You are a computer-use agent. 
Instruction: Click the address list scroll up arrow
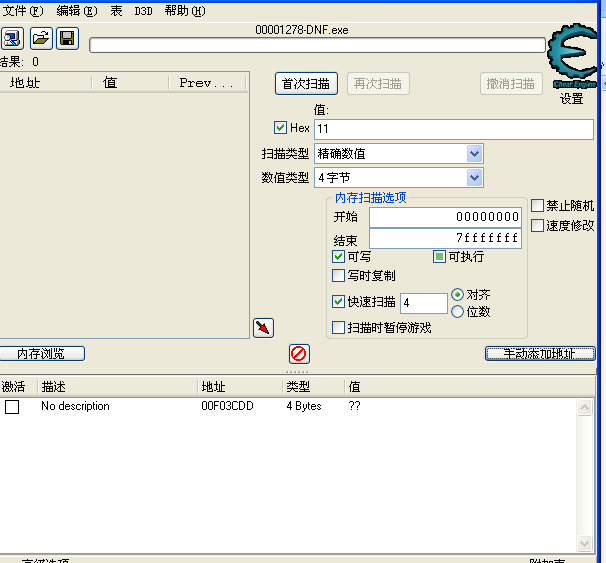(584, 407)
